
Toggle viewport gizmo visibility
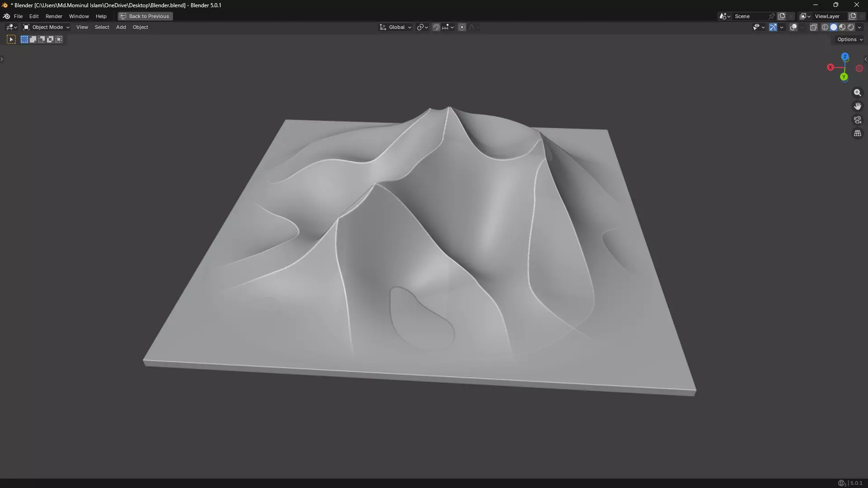pyautogui.click(x=773, y=27)
